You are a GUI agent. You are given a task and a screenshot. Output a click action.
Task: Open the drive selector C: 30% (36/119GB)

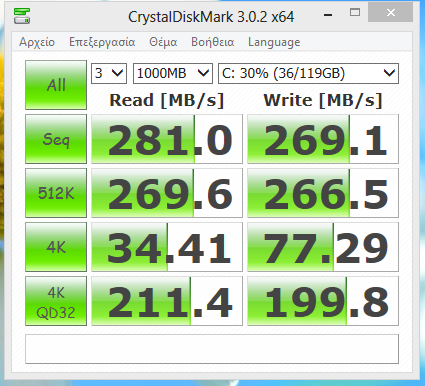(x=308, y=73)
